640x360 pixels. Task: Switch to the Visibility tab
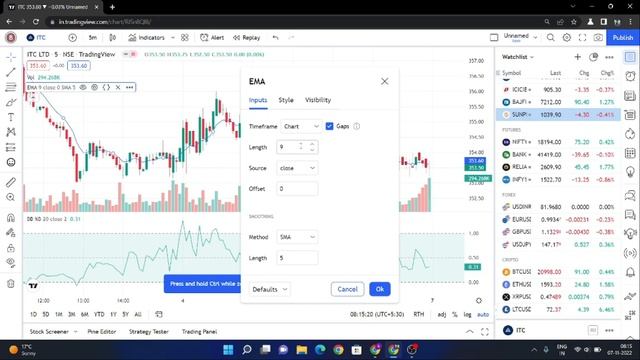(318, 100)
